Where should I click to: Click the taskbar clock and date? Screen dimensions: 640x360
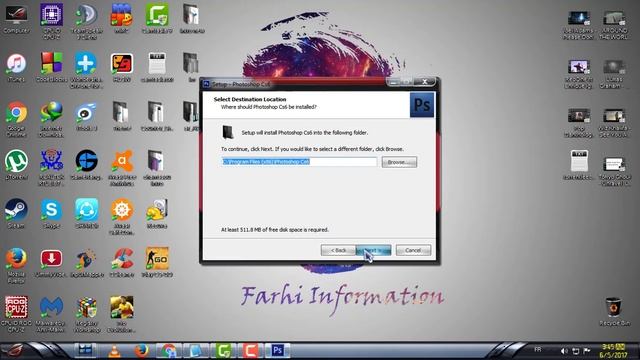pos(613,351)
